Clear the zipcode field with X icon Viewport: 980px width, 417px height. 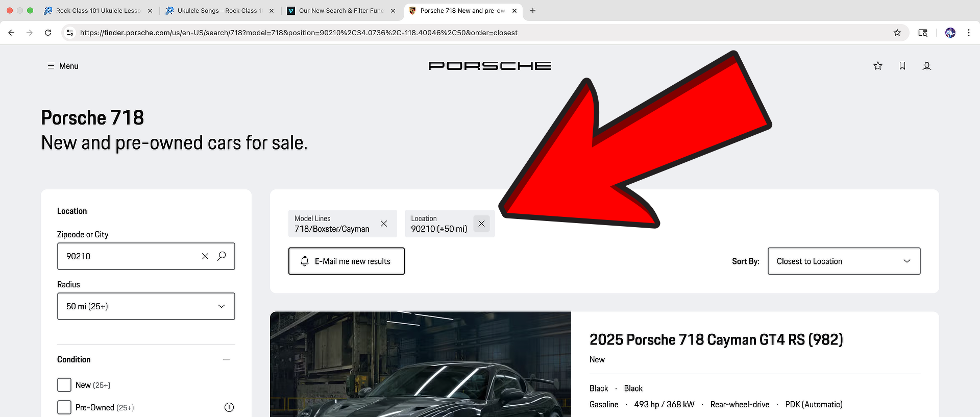pos(205,256)
